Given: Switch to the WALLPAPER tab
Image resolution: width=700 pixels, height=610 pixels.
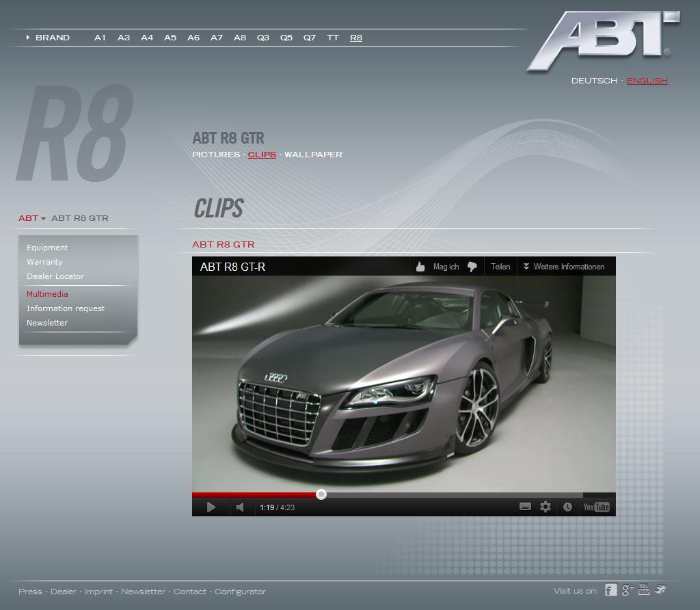Looking at the screenshot, I should (x=313, y=155).
